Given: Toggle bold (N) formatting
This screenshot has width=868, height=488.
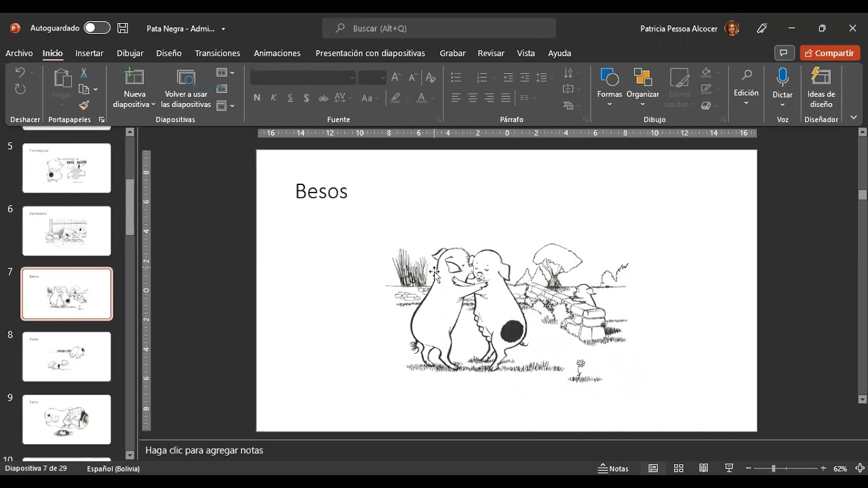Looking at the screenshot, I should (257, 98).
